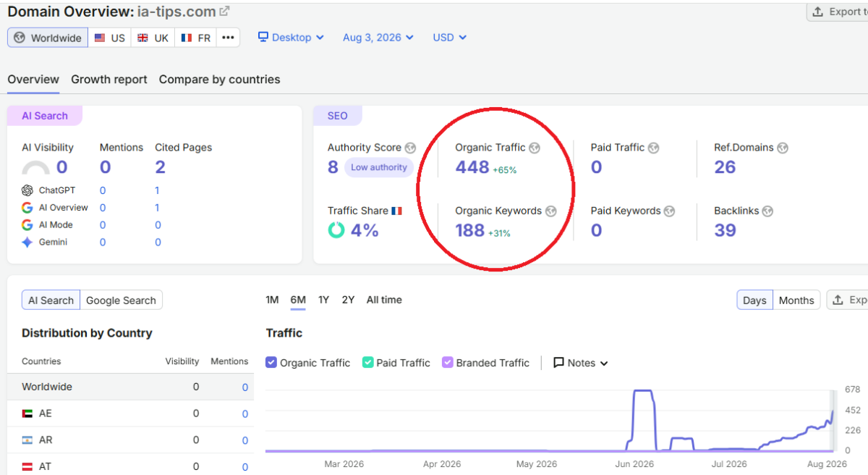The image size is (868, 475).
Task: Expand the Notes dropdown
Action: pyautogui.click(x=581, y=363)
